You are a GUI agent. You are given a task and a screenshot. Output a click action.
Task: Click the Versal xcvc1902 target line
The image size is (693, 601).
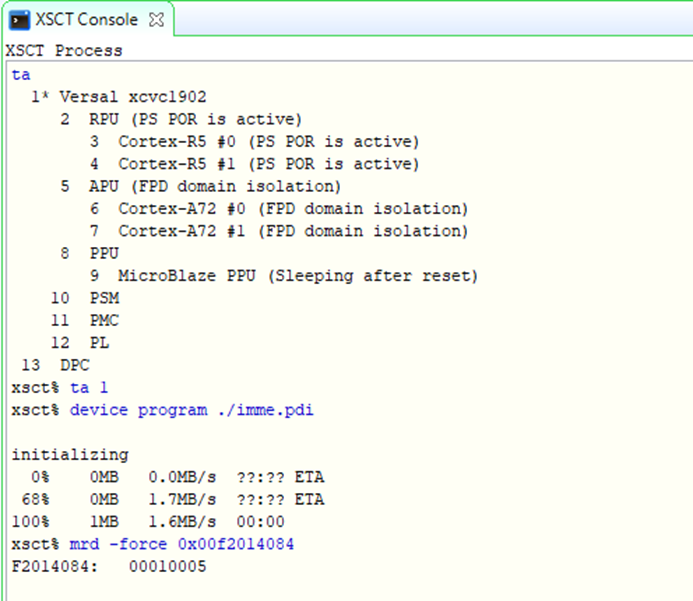pyautogui.click(x=132, y=97)
